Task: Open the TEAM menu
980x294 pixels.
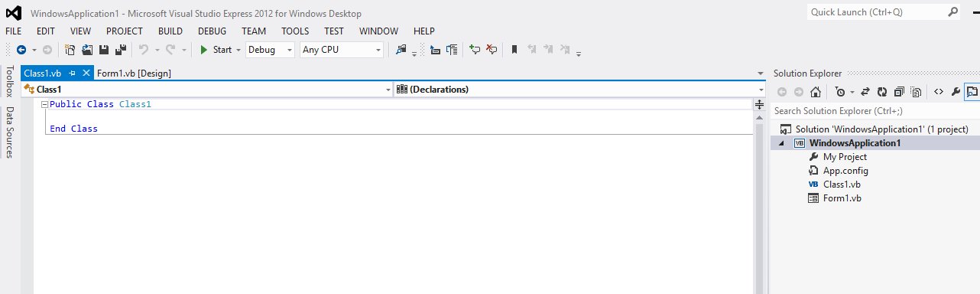Action: [254, 31]
